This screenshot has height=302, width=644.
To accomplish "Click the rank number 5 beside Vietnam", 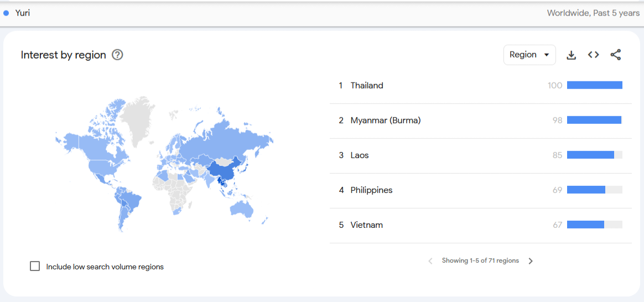I will tap(341, 225).
